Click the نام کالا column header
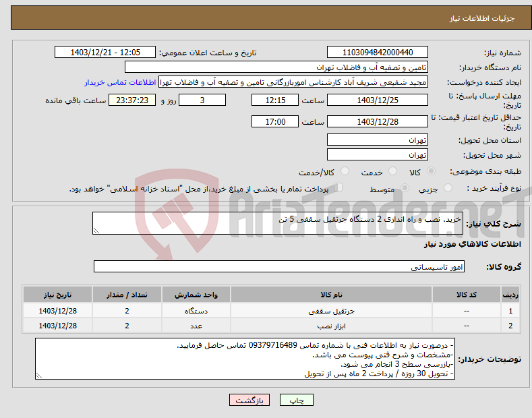Screen dimensions: 532x418 (x=331, y=295)
